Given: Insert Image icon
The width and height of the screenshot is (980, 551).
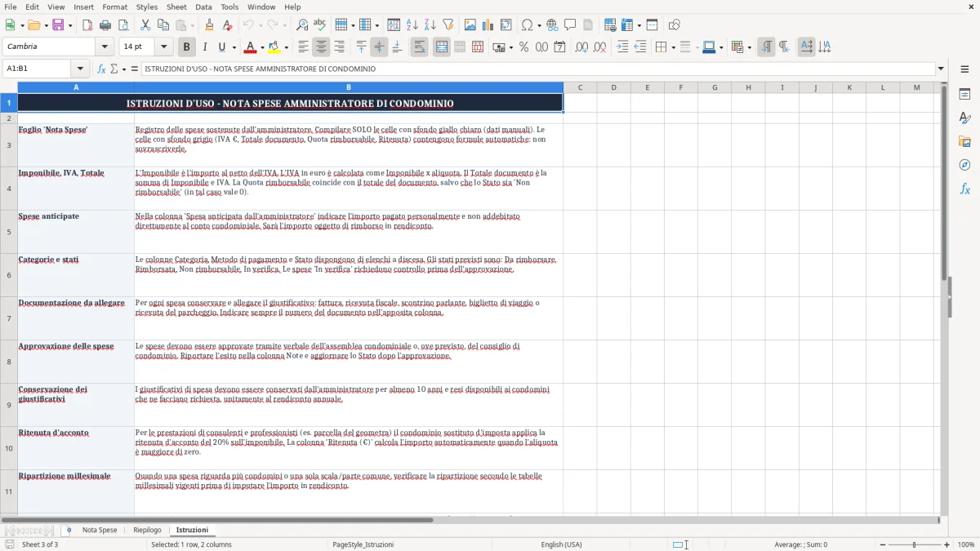Looking at the screenshot, I should (470, 25).
